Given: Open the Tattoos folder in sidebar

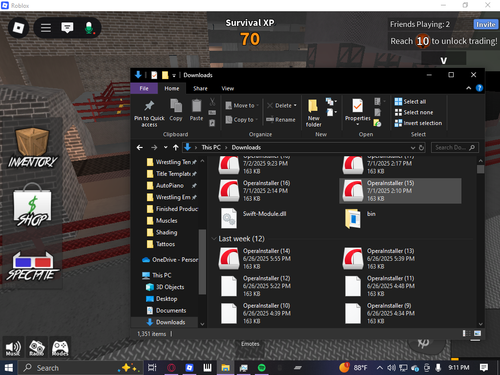Looking at the screenshot, I should point(161,244).
